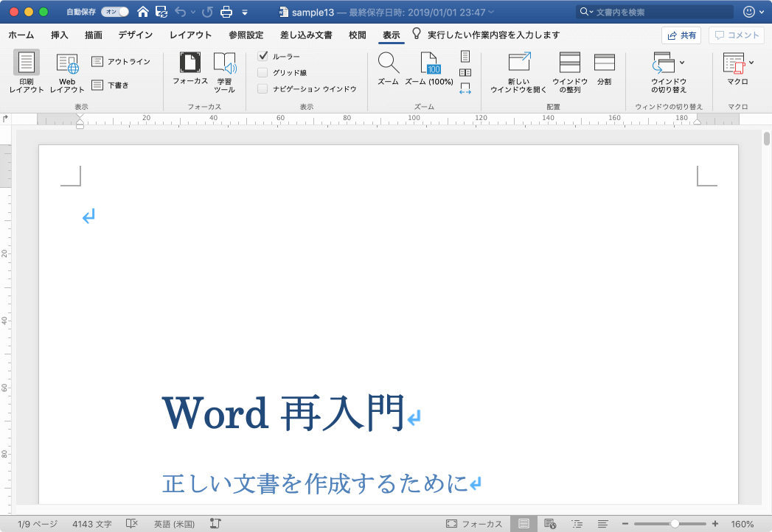Select the Print Layout view icon
This screenshot has width=772, height=532.
[x=27, y=63]
